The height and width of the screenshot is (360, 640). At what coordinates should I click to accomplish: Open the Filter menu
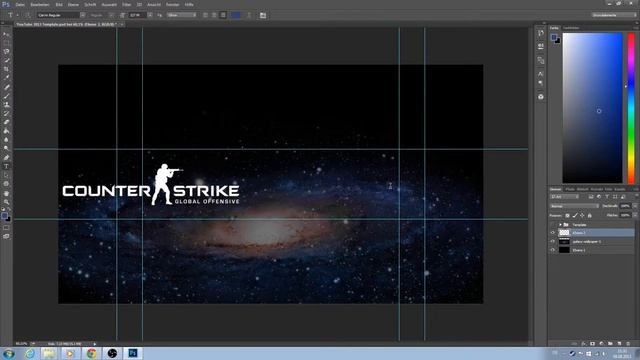[127, 4]
